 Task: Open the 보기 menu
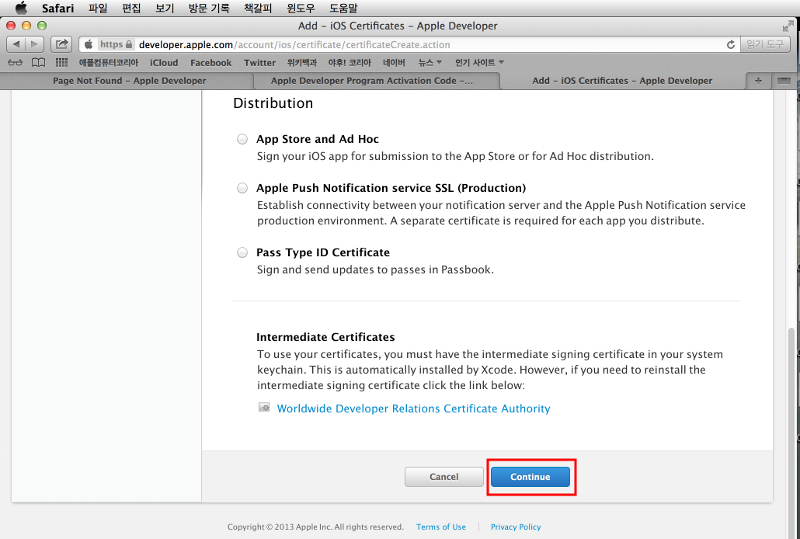[164, 8]
